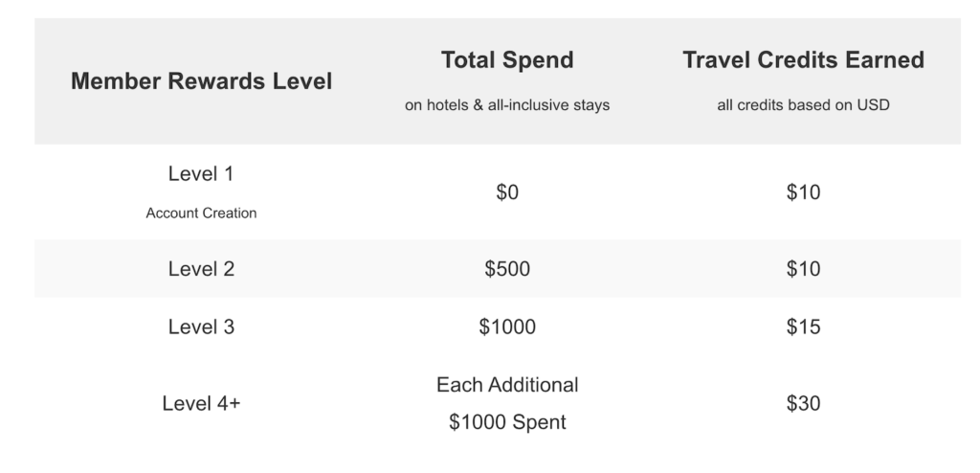
Task: Click the Account Creation subtext
Action: [x=201, y=214]
